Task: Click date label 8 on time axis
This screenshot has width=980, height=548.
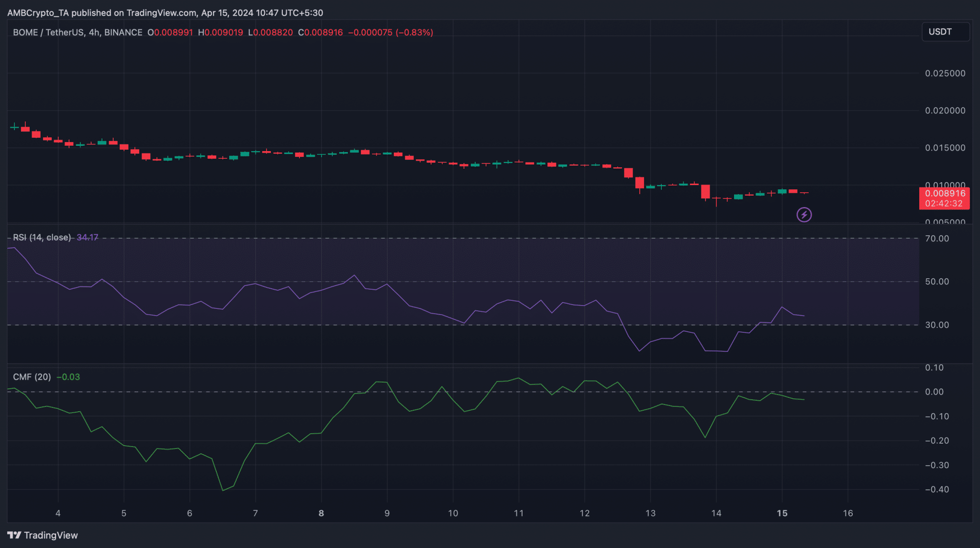Action: coord(321,513)
